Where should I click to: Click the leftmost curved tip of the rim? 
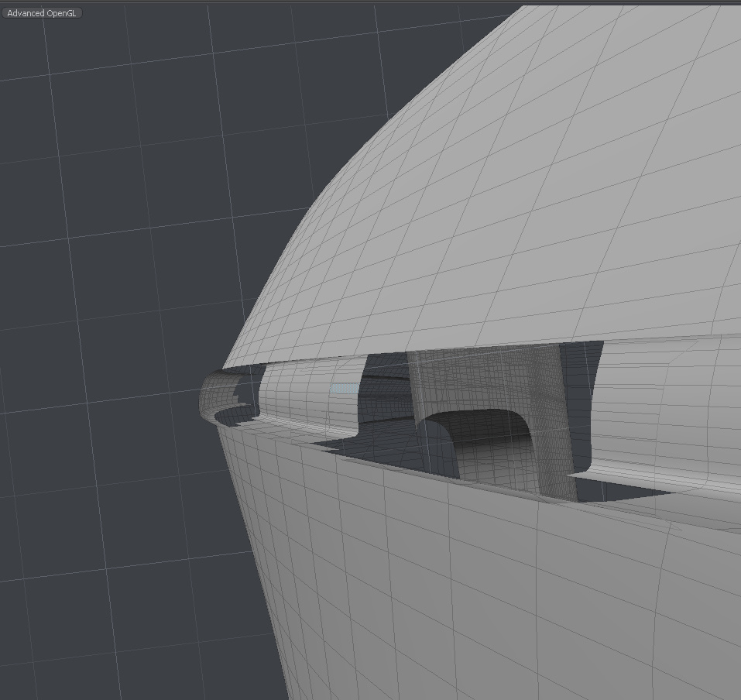[x=206, y=395]
